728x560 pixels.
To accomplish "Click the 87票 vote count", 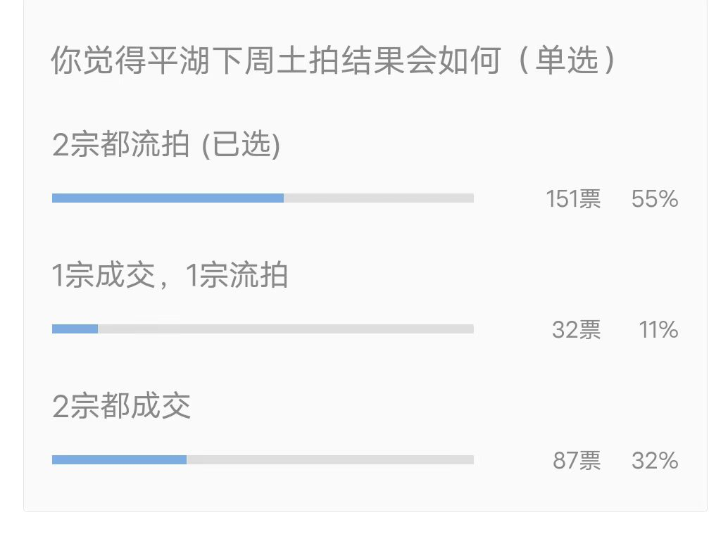I will coord(577,461).
